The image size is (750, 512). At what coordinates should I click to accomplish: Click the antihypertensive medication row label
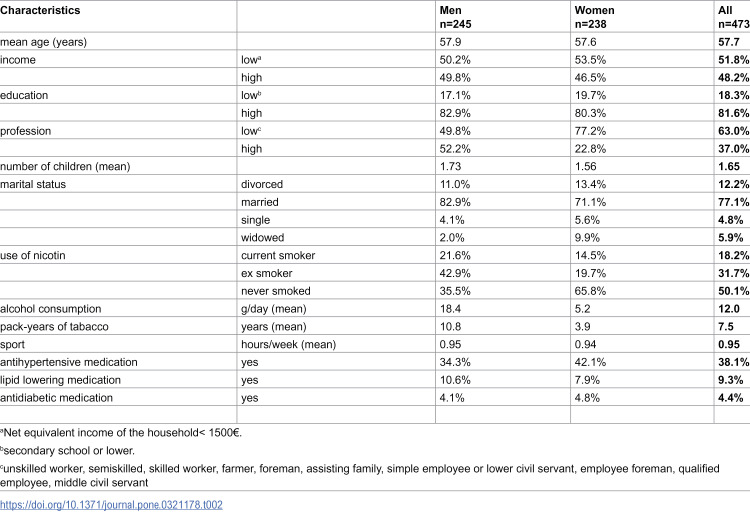[x=68, y=362]
